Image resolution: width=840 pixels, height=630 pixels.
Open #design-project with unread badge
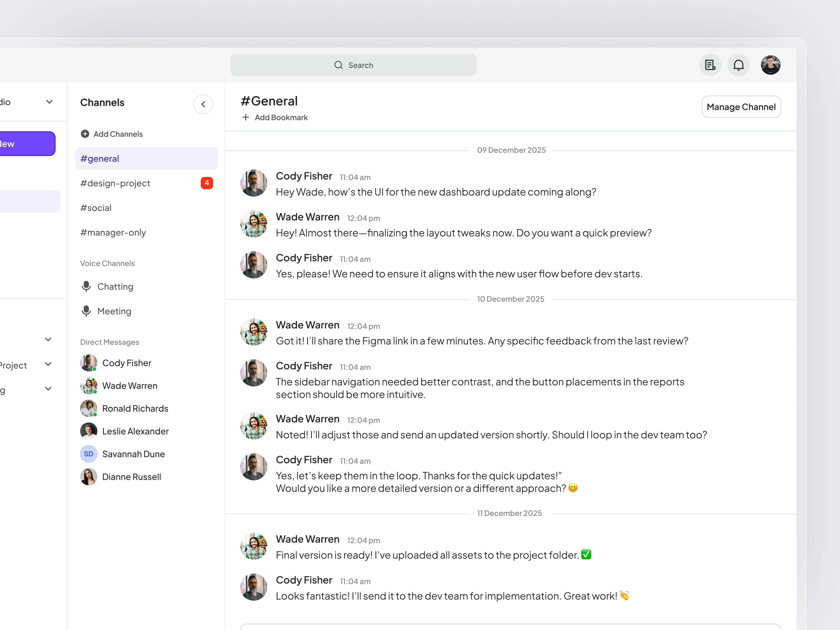point(115,183)
